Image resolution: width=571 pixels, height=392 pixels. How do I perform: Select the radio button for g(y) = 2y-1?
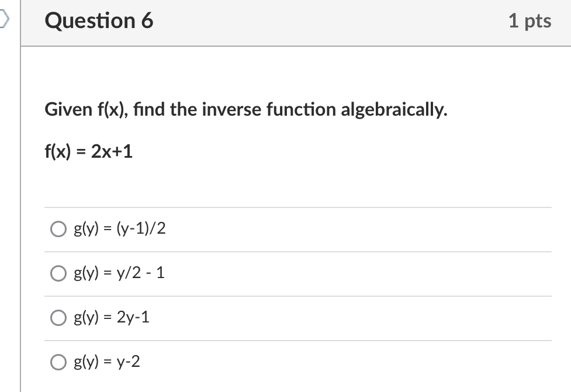click(x=58, y=317)
